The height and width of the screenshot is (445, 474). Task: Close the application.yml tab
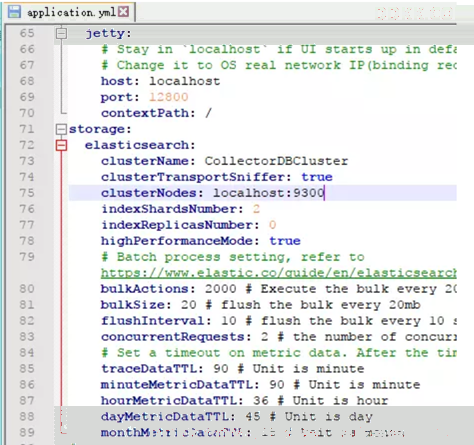coord(123,12)
